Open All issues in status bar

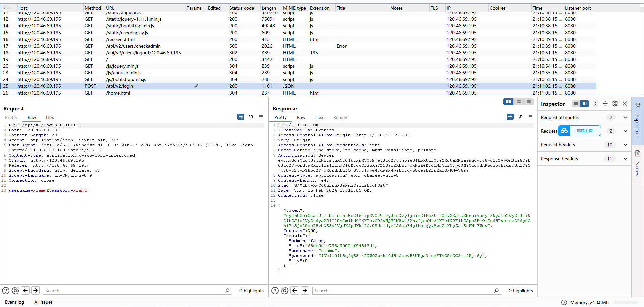(43, 302)
